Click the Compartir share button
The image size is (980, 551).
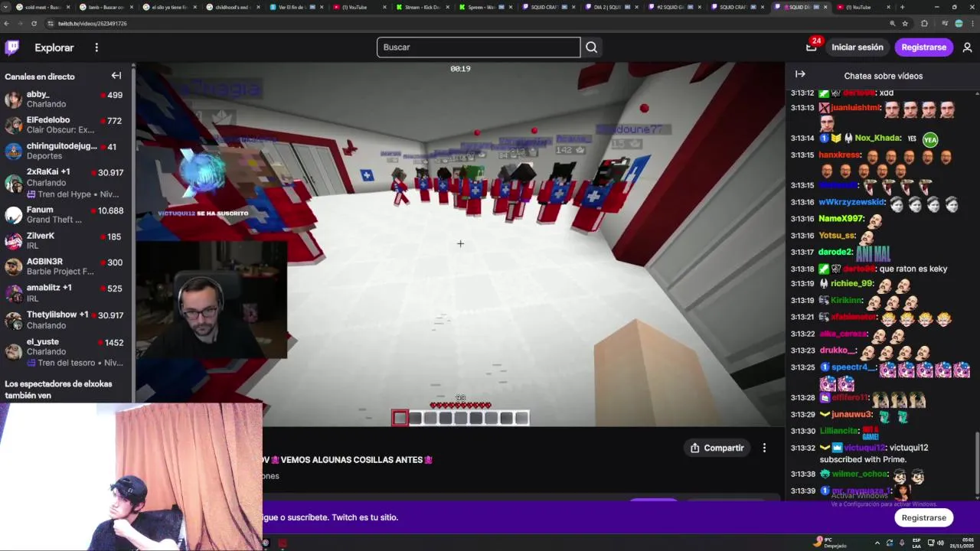[717, 448]
